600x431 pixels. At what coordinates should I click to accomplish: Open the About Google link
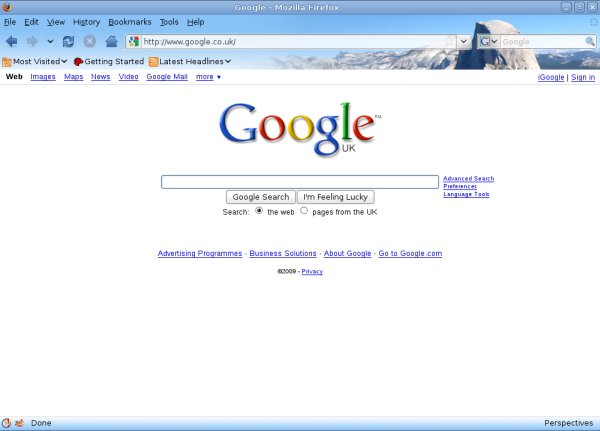point(347,253)
